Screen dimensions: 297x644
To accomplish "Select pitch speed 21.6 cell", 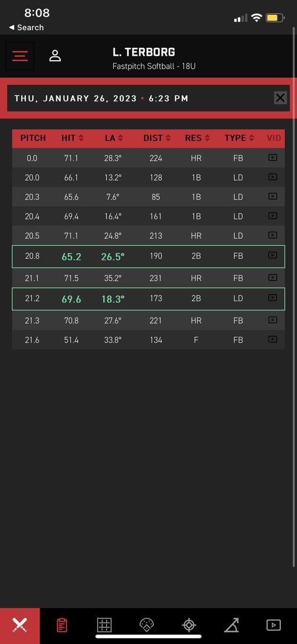I will pos(32,340).
